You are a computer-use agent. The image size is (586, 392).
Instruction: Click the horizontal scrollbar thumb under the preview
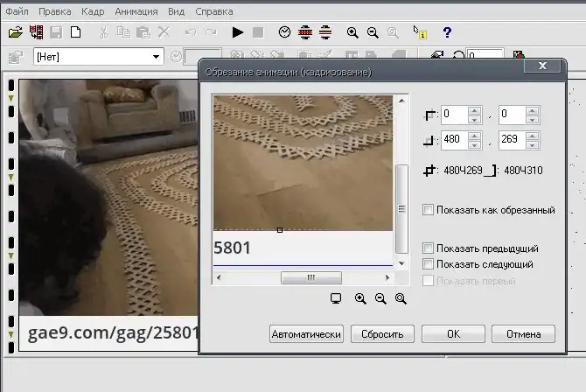coord(310,277)
